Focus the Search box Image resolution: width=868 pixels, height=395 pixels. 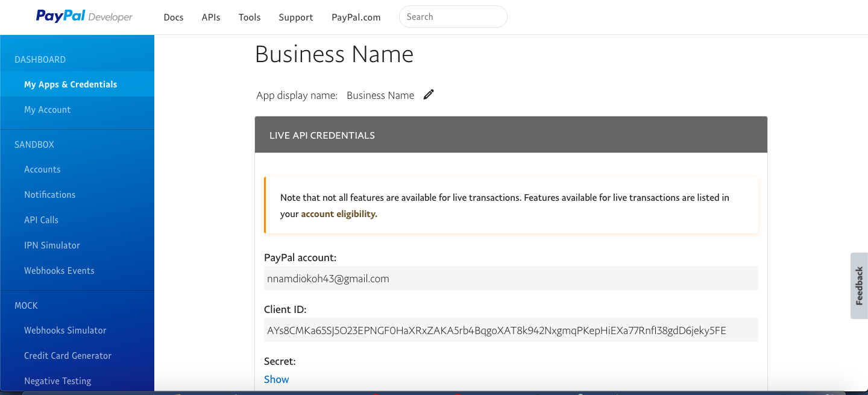coord(453,17)
